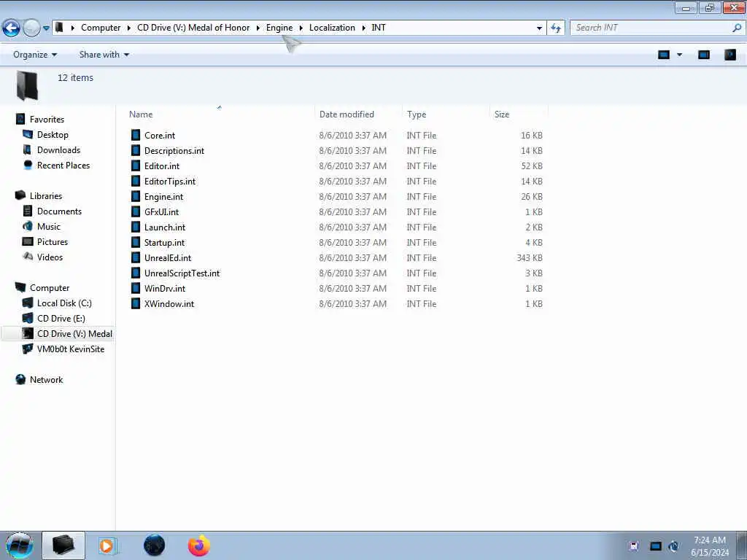This screenshot has width=747, height=560.
Task: Open CD Drive (E:) in sidebar
Action: pos(61,318)
